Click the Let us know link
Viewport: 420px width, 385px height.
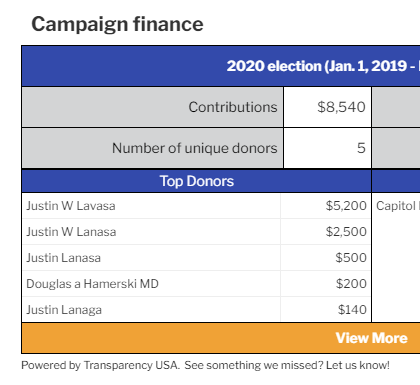point(357,365)
